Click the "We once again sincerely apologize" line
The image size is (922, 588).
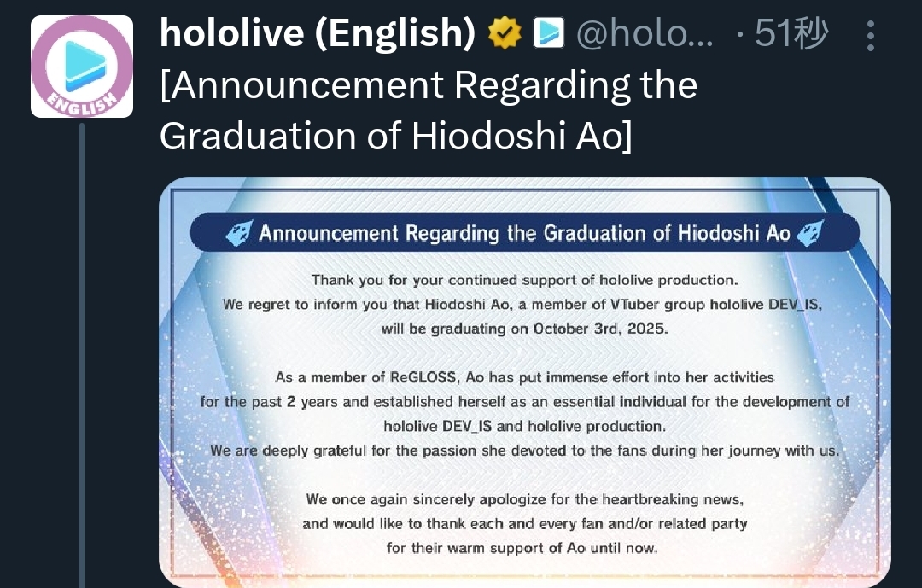coord(524,499)
